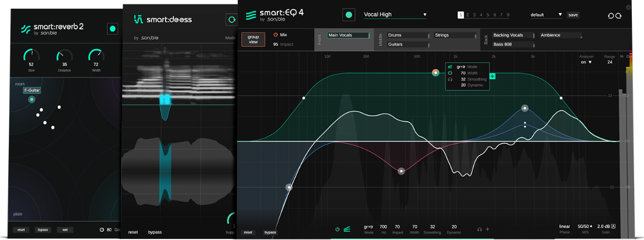Click the green plus beside band popup
Screen dimensions: 644x240
pos(493,76)
